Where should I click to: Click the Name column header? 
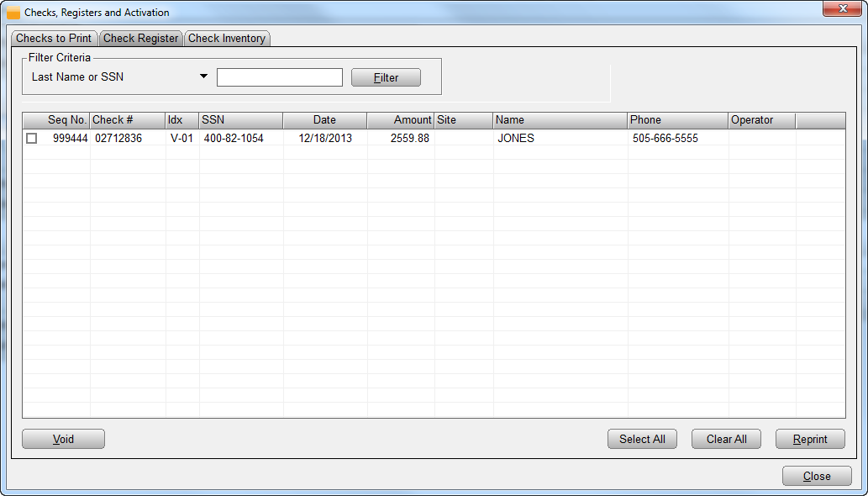560,120
